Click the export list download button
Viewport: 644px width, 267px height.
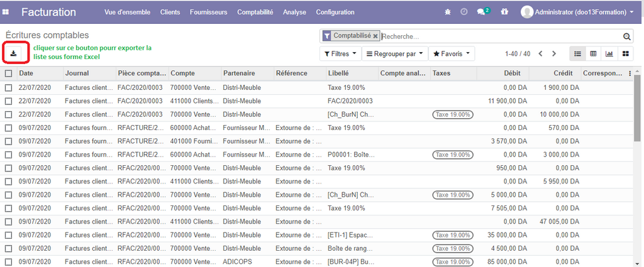point(14,53)
